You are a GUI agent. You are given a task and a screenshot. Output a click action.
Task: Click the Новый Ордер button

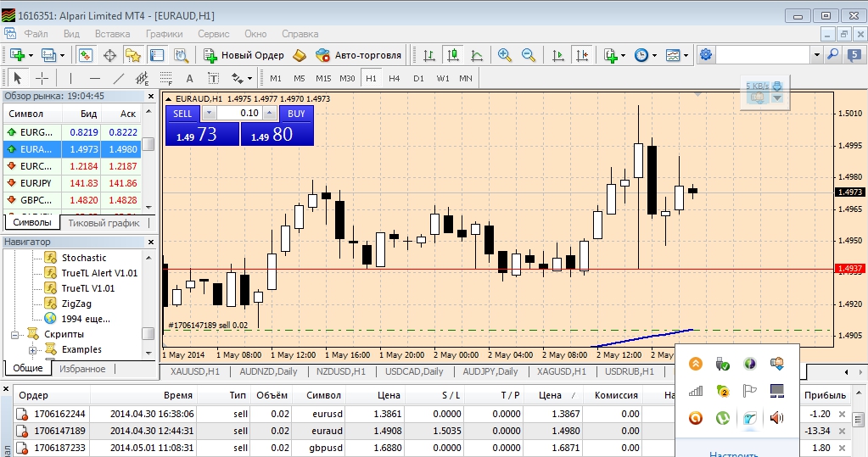(244, 55)
